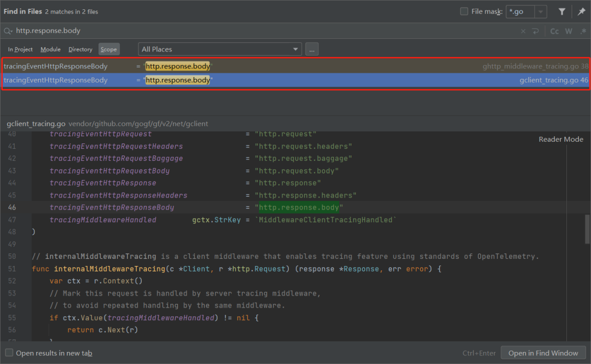Switch to In Project tab
591x364 pixels.
pos(20,49)
